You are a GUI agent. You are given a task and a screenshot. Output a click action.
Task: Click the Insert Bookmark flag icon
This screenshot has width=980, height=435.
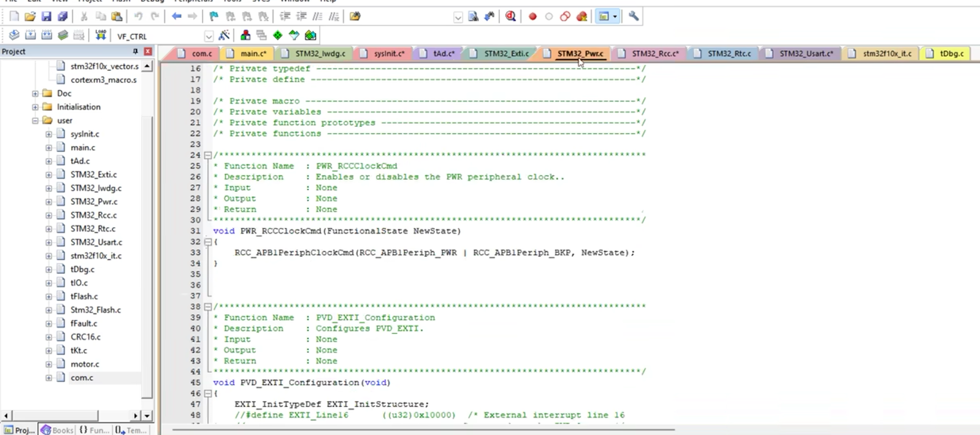click(214, 16)
